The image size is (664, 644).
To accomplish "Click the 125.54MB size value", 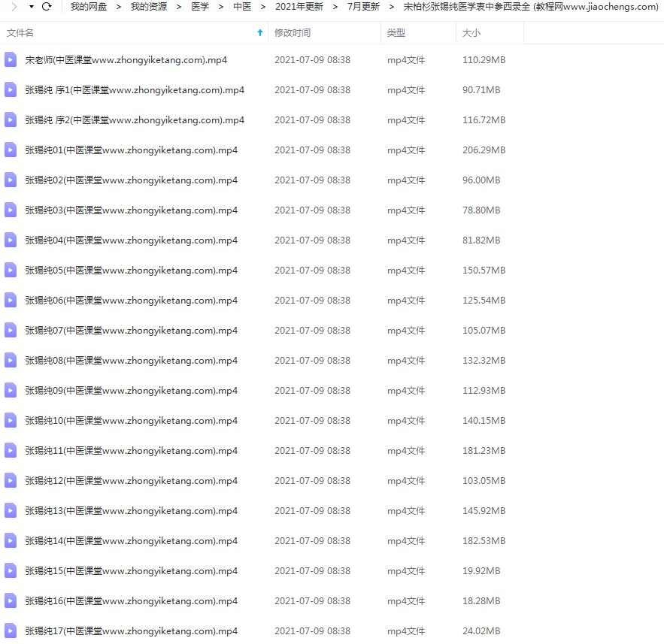I will click(484, 301).
